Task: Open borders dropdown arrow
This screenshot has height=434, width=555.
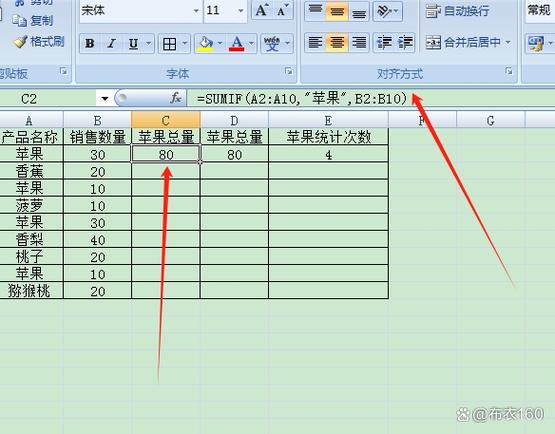Action: [184, 44]
